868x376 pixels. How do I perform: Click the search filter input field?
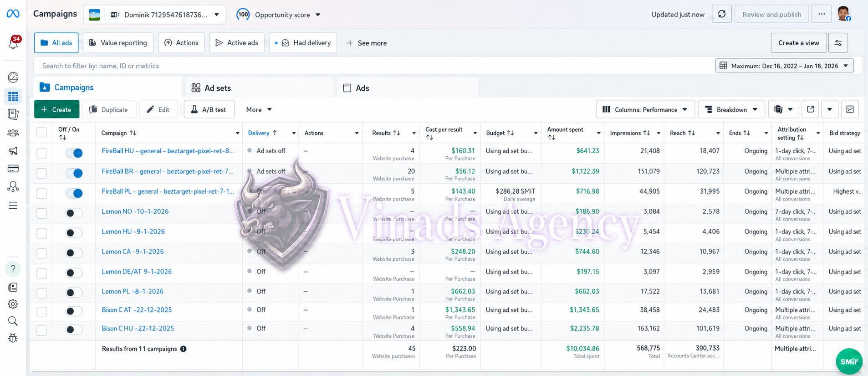click(x=373, y=66)
